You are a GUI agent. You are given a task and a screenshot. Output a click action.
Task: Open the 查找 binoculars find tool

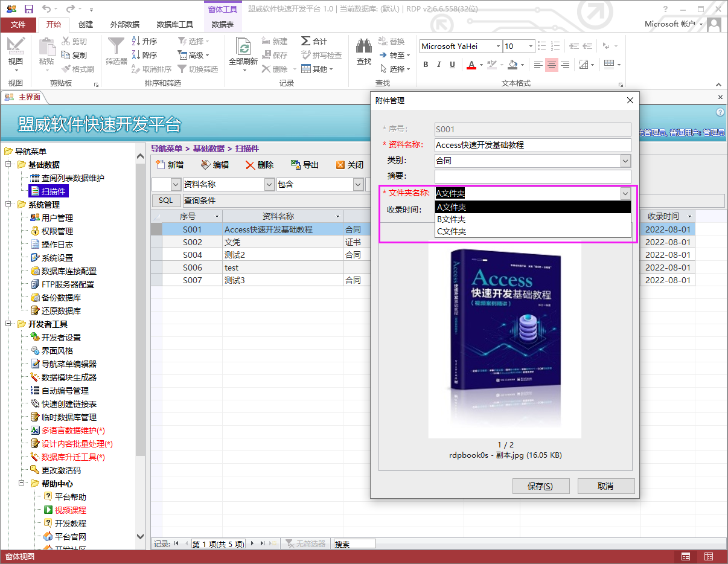click(x=364, y=51)
